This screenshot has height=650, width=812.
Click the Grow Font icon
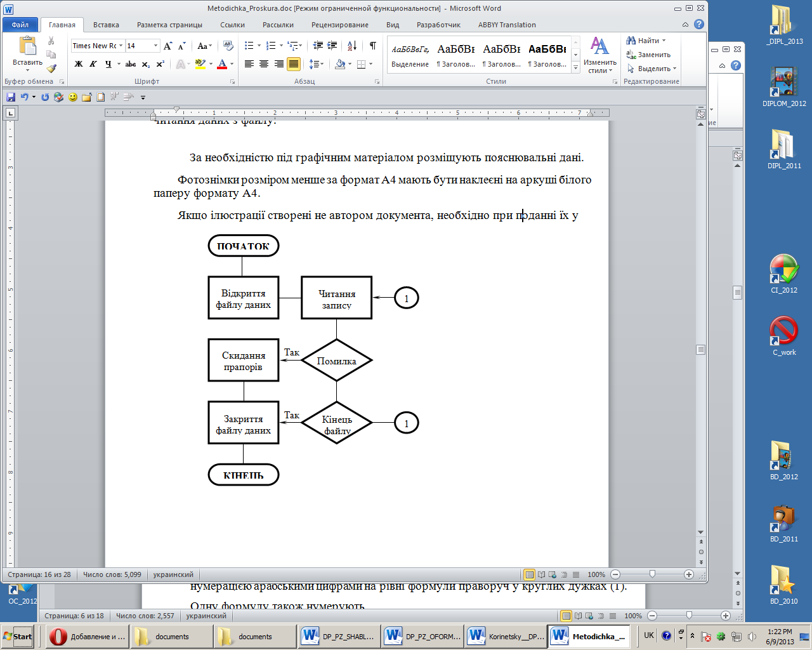(x=167, y=46)
